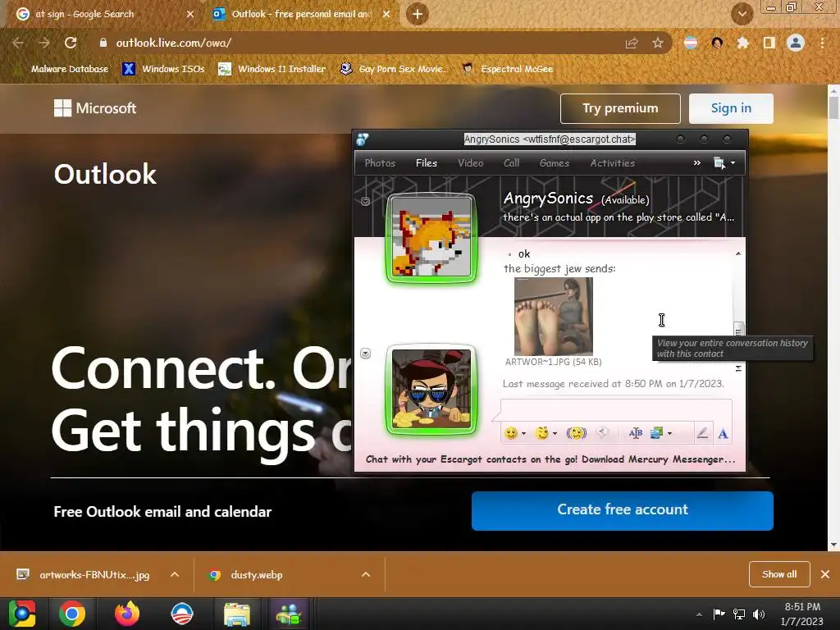Viewport: 840px width, 630px height.
Task: Click the chat history scrollbar thumb
Action: [738, 328]
